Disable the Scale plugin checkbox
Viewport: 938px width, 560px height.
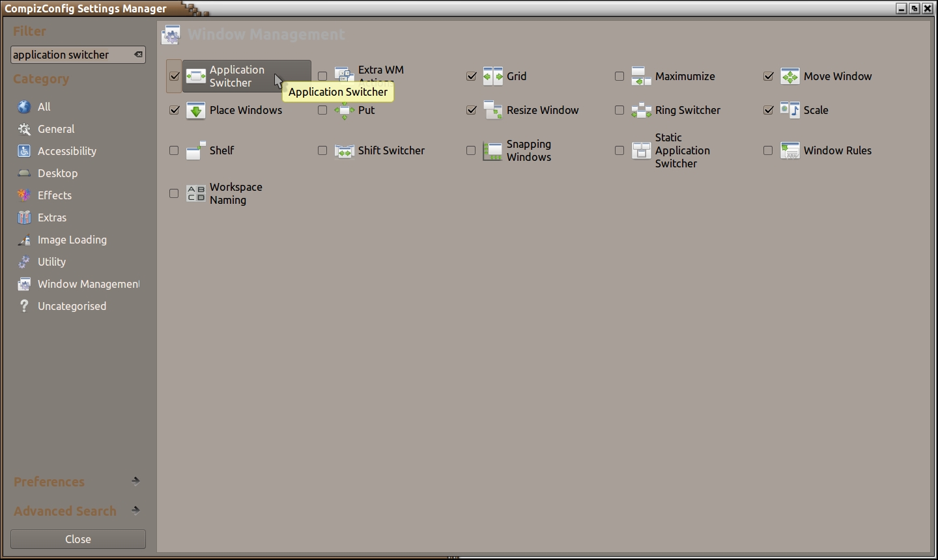tap(769, 110)
